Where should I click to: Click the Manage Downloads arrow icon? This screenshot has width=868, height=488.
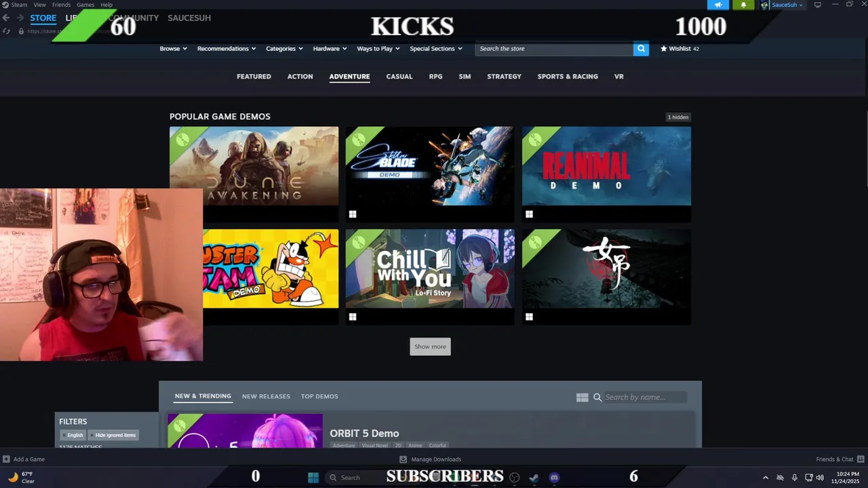click(x=403, y=459)
